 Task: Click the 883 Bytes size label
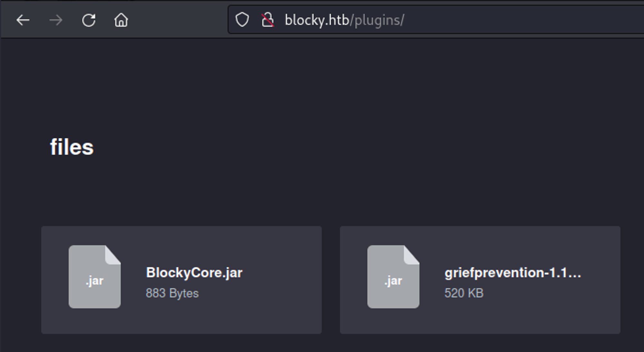click(172, 293)
